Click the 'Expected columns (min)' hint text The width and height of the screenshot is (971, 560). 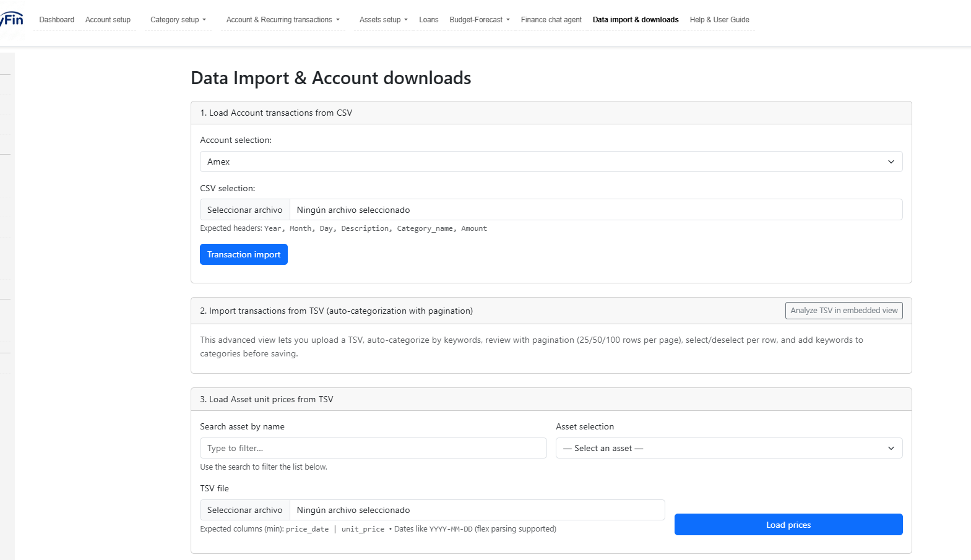click(x=378, y=529)
